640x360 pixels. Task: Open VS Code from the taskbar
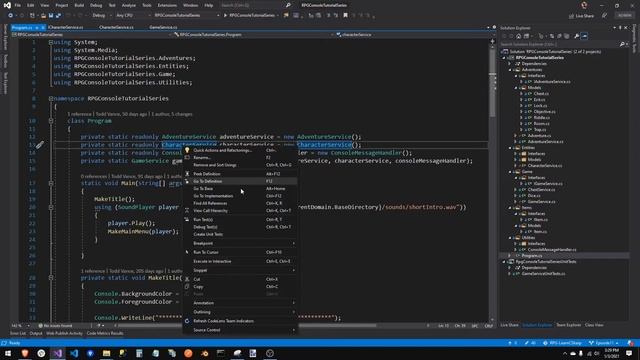tap(74, 353)
